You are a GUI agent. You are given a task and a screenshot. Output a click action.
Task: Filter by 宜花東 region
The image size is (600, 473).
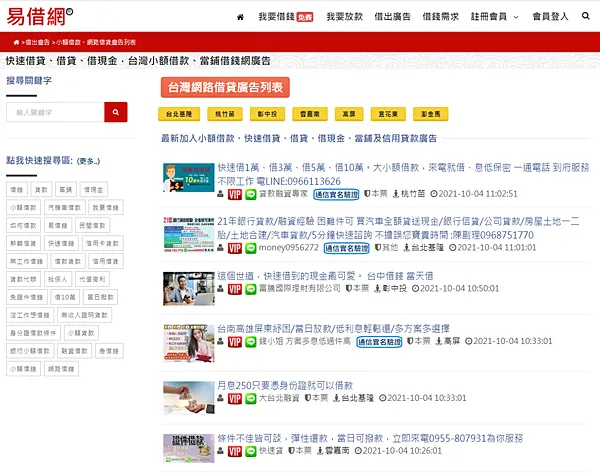388,114
